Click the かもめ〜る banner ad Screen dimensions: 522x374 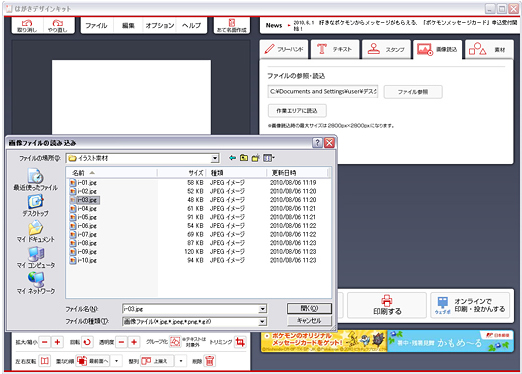click(x=450, y=341)
